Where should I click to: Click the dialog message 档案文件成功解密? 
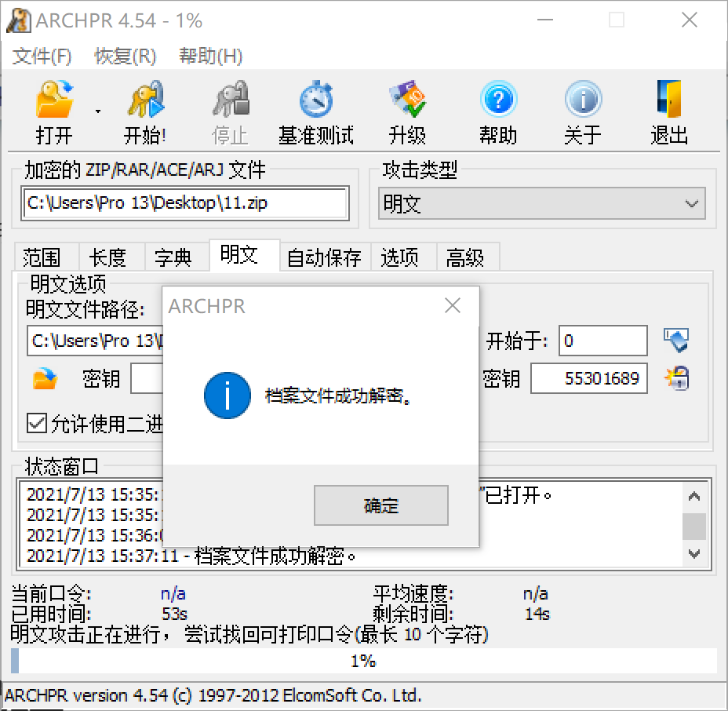[x=337, y=396]
